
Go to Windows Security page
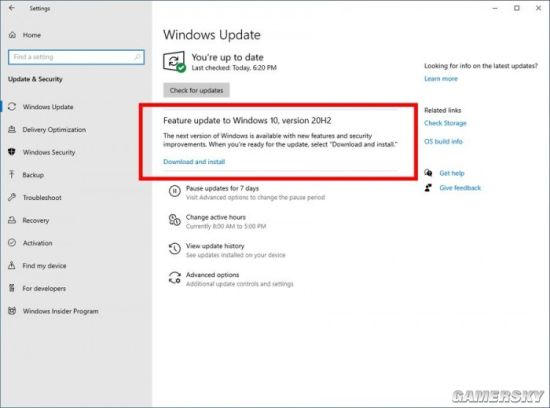(x=49, y=152)
